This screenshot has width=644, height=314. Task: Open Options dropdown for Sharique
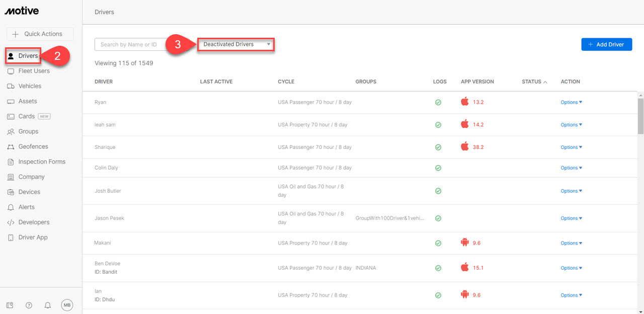[x=571, y=147]
